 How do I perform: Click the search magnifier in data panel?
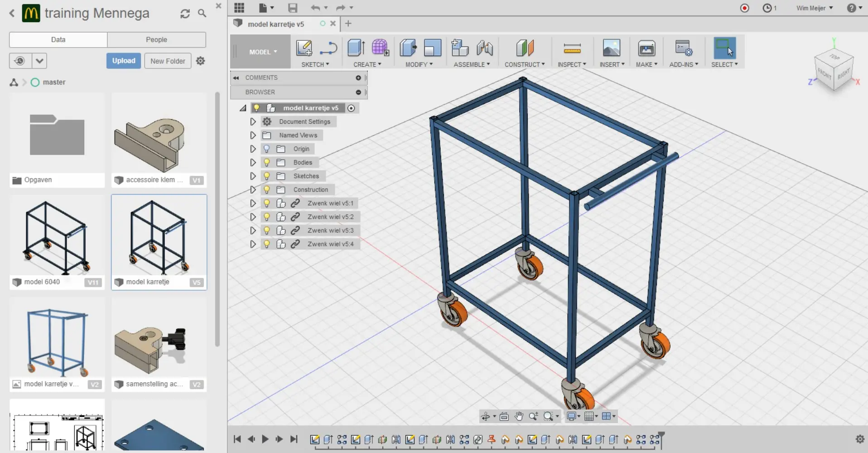(x=202, y=14)
